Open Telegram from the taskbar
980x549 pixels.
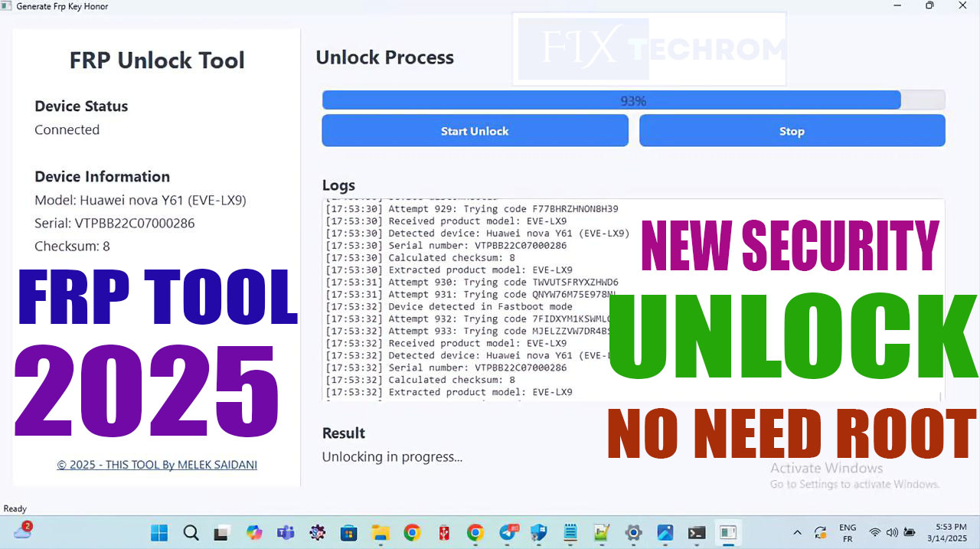point(507,532)
